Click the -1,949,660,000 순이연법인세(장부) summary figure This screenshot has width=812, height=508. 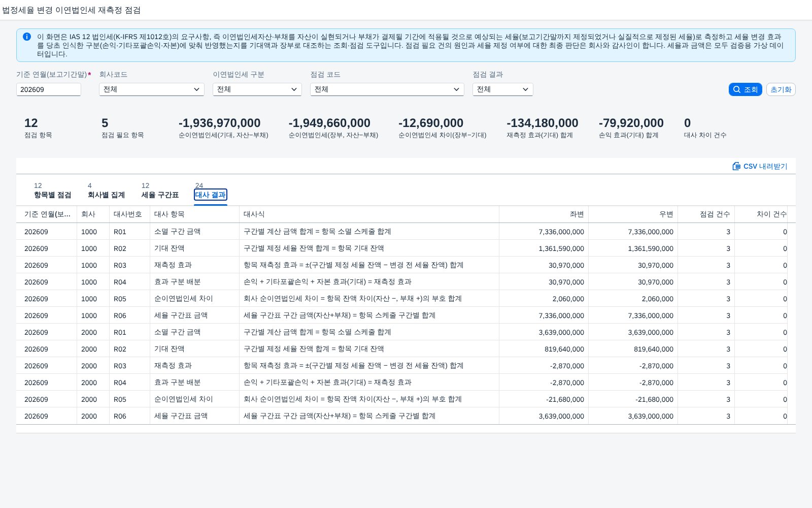coord(329,123)
